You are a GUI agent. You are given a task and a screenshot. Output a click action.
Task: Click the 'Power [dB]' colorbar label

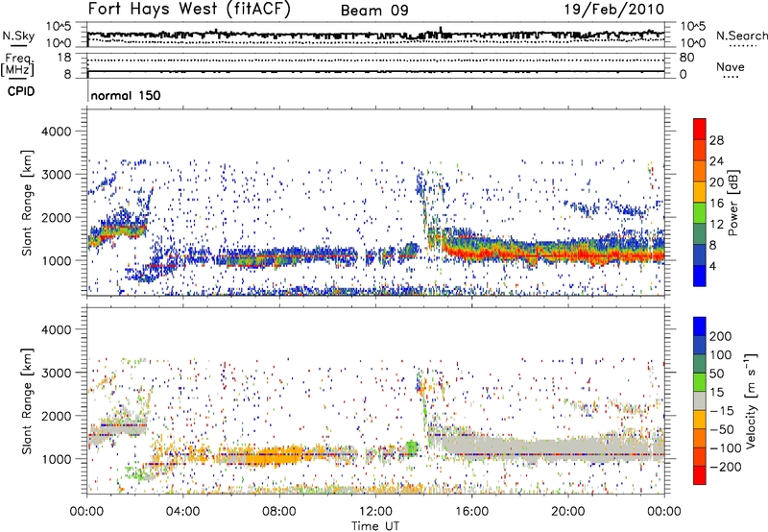click(x=733, y=203)
